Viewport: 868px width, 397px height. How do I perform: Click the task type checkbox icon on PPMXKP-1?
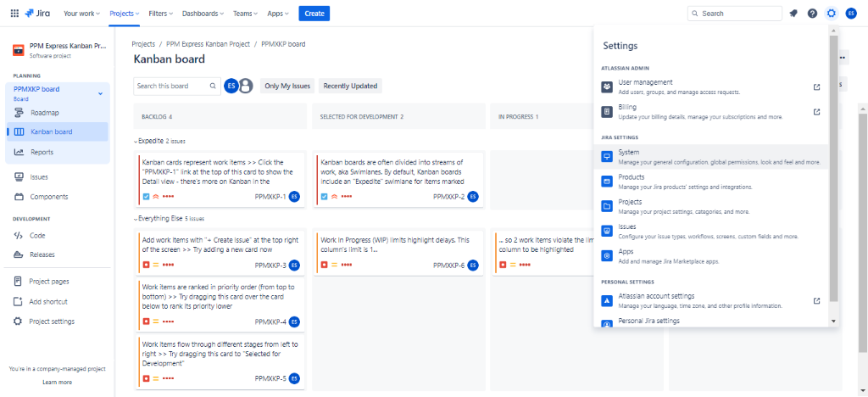click(x=146, y=197)
